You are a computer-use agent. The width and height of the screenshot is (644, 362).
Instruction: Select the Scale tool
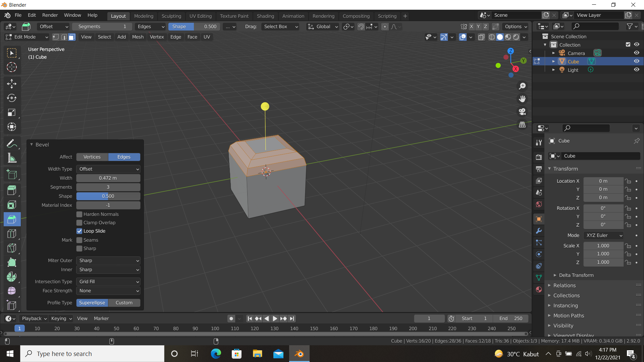tap(12, 113)
